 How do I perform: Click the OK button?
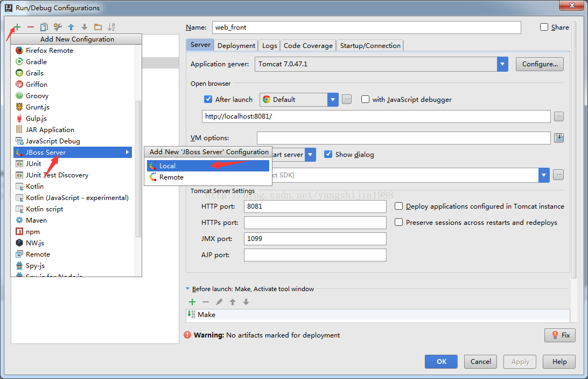(441, 361)
